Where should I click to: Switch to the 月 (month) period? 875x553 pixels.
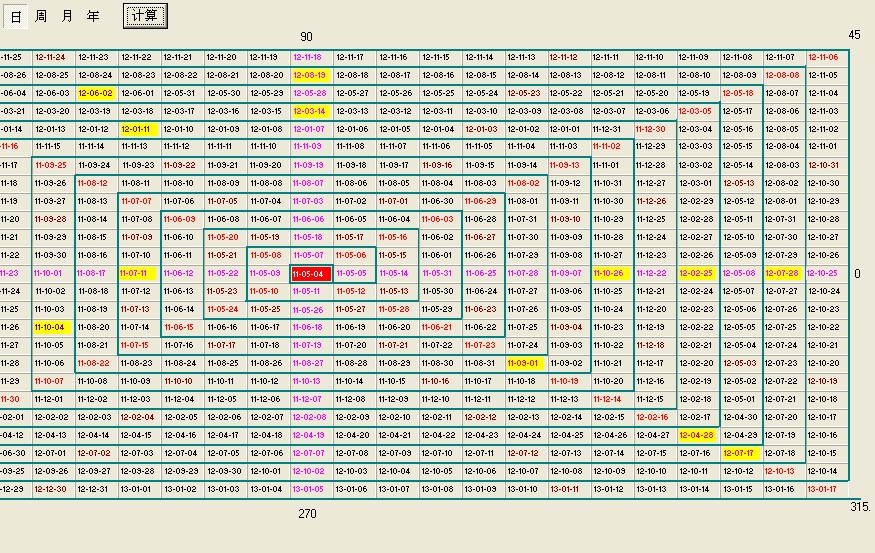(x=66, y=17)
